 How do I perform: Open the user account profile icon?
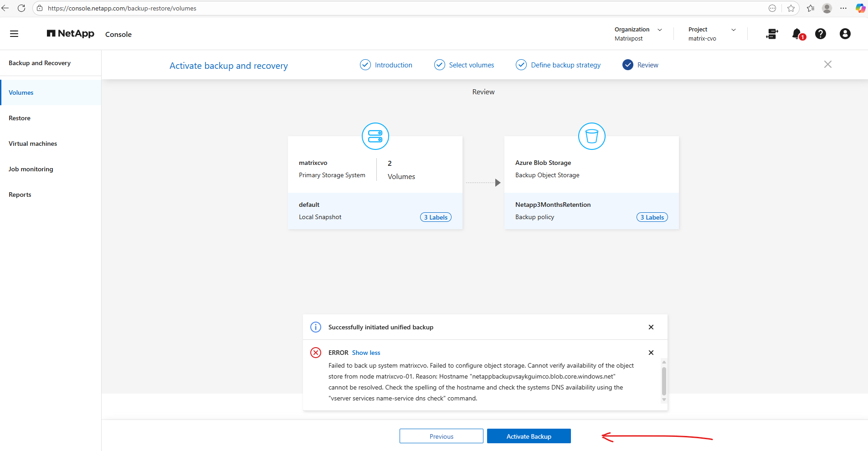845,34
